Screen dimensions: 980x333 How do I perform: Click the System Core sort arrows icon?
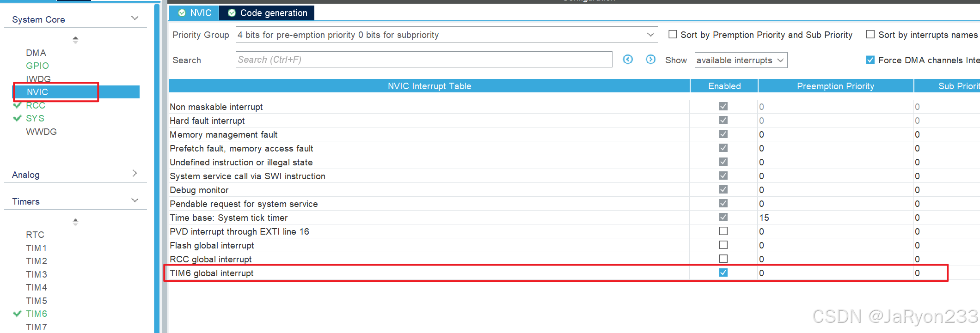pos(75,40)
